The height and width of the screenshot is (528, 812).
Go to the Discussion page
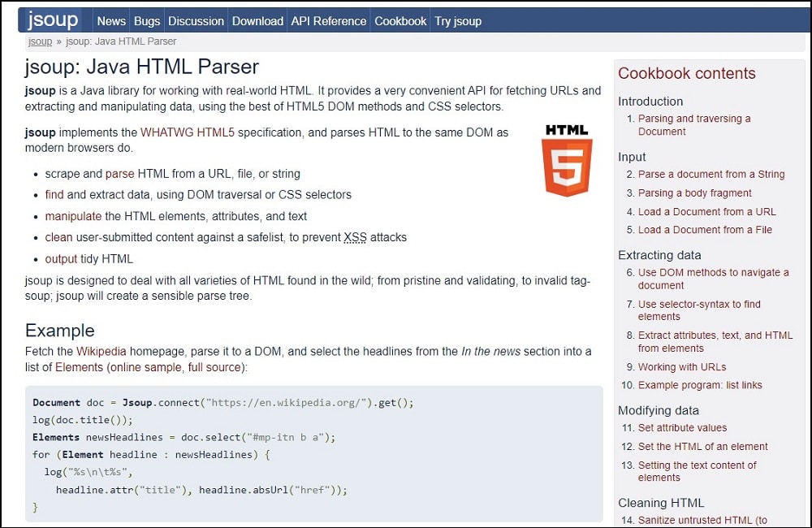tap(197, 21)
